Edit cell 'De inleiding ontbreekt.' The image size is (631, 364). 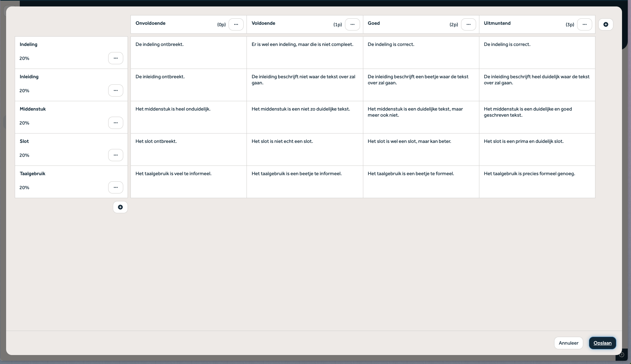coord(189,85)
